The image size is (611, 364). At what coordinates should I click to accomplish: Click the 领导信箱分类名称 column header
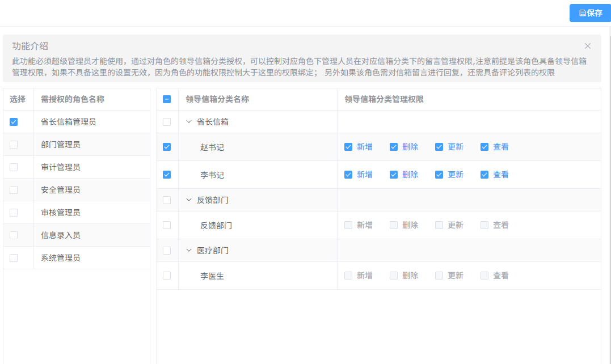[217, 99]
